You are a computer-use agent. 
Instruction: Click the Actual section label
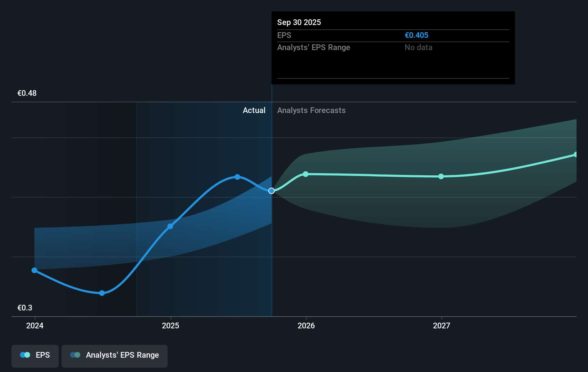254,111
